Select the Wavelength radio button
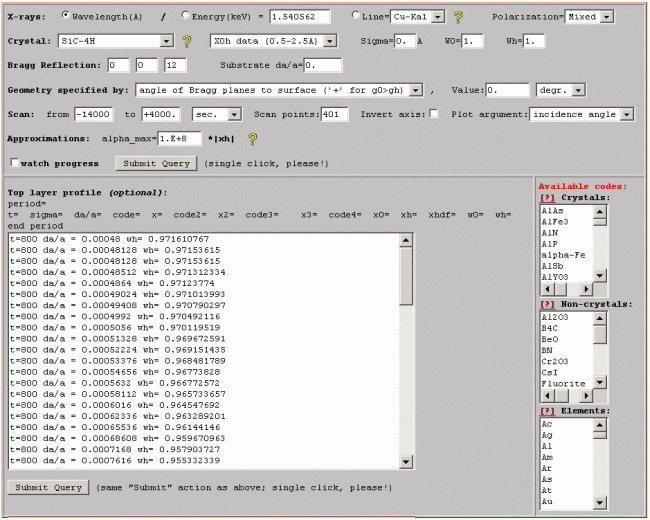The width and height of the screenshot is (650, 520). coord(65,15)
